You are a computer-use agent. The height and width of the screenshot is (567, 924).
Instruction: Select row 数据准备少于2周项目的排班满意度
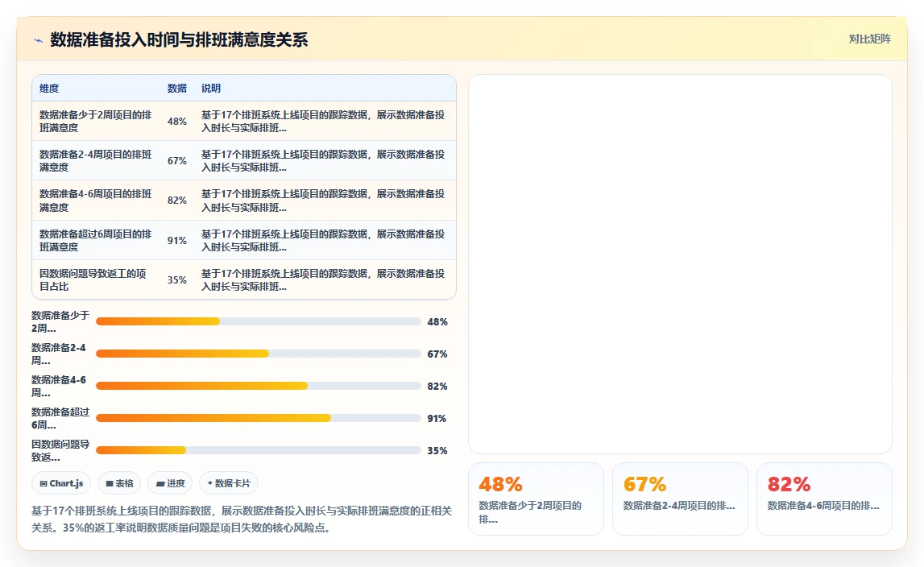[244, 121]
